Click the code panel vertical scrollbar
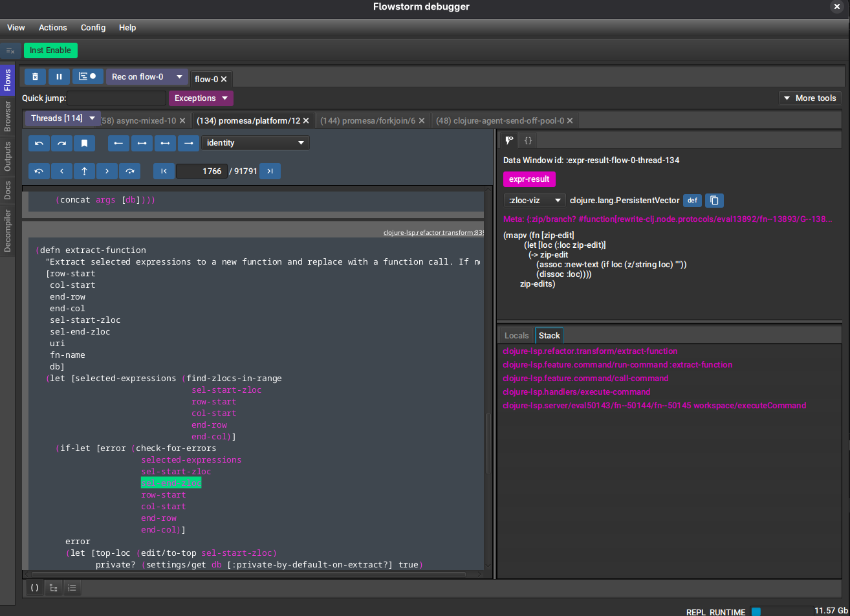850x616 pixels. [x=488, y=445]
